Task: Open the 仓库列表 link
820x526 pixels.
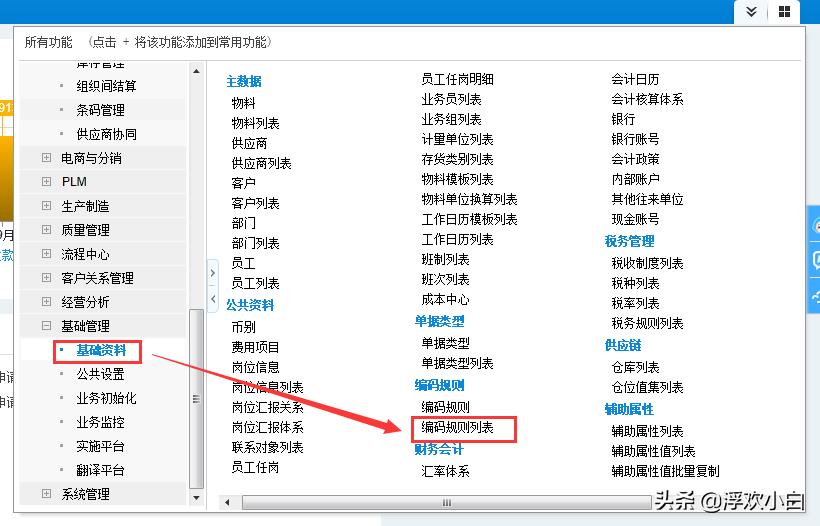Action: pos(635,368)
